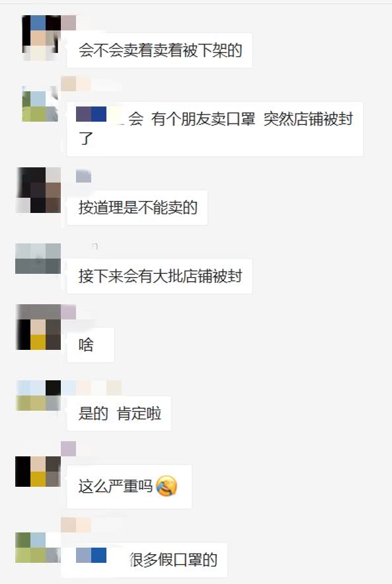Click the laughing-crying emoji in 这么严重吗
392x584 pixels.
coord(167,486)
